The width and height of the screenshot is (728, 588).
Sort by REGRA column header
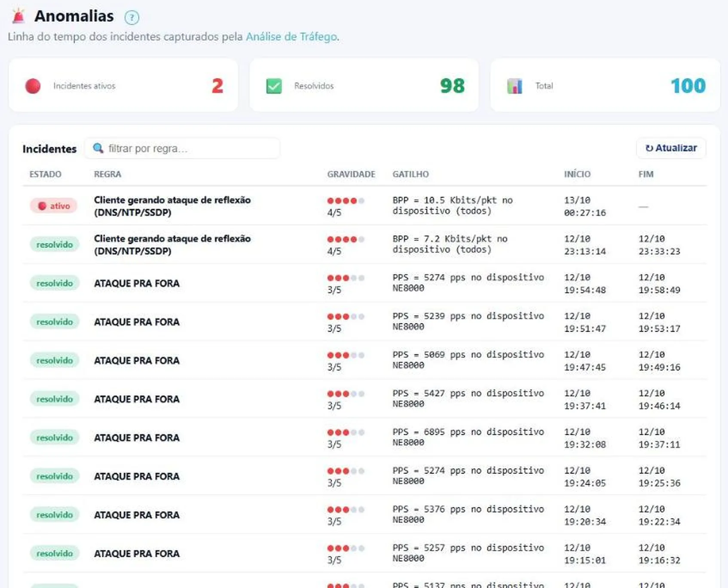pos(107,174)
